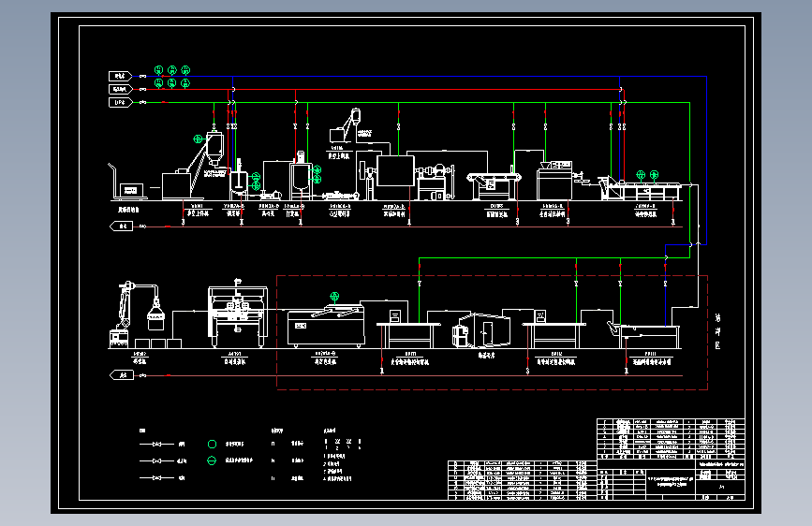Select the upper green gauge on mixing tank
Viewport: 812px width, 526px height.
tap(256, 177)
